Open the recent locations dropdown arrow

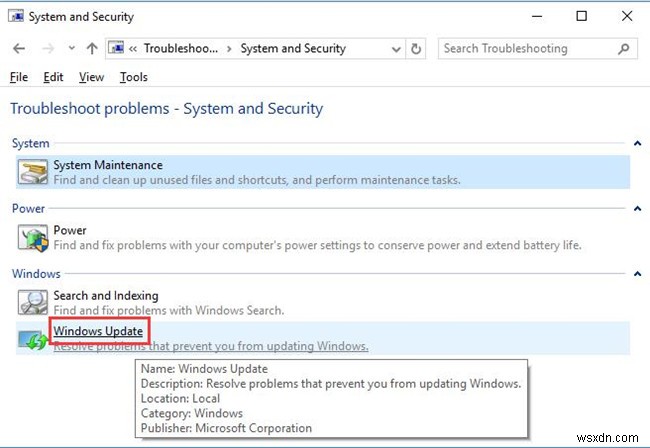click(70, 48)
